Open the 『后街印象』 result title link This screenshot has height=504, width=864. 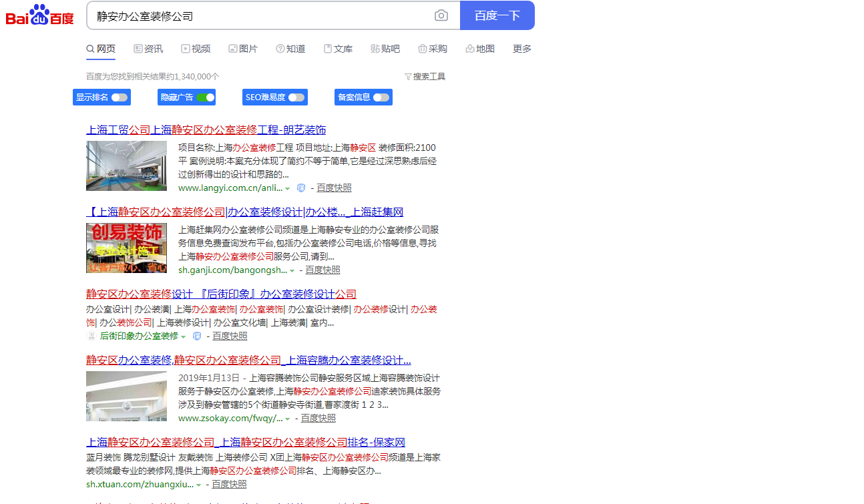click(x=221, y=294)
